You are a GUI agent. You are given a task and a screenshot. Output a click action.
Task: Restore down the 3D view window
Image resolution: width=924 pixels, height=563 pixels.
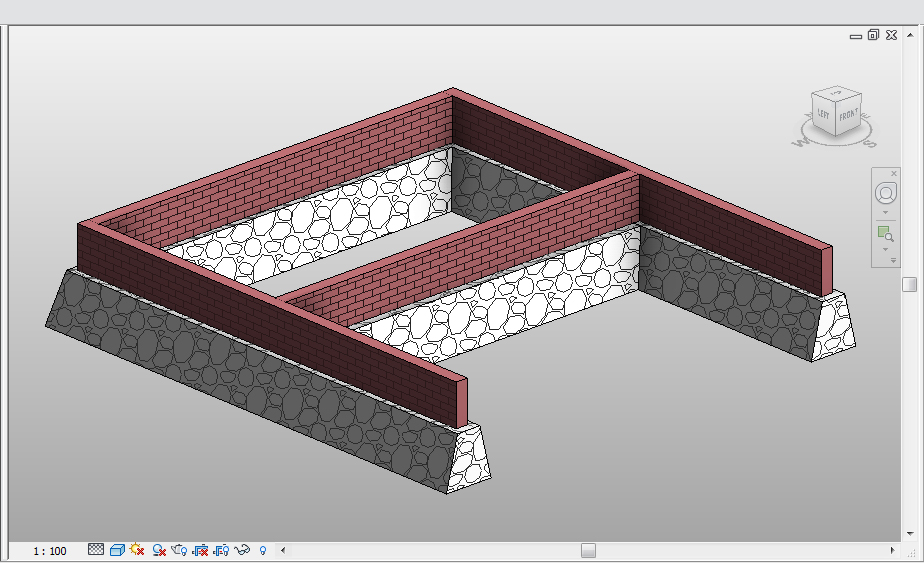(x=873, y=35)
